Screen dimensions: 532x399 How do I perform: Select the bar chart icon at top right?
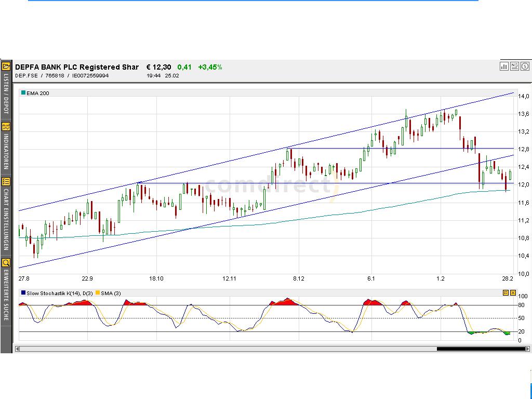pos(504,66)
